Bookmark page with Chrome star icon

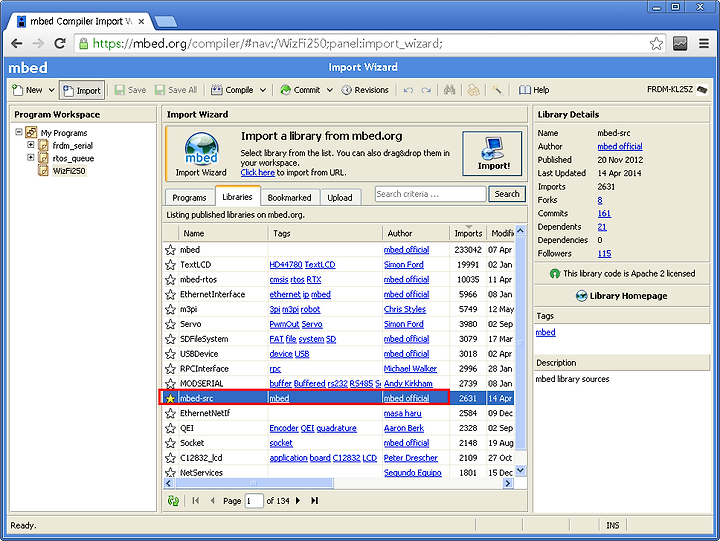coord(656,44)
